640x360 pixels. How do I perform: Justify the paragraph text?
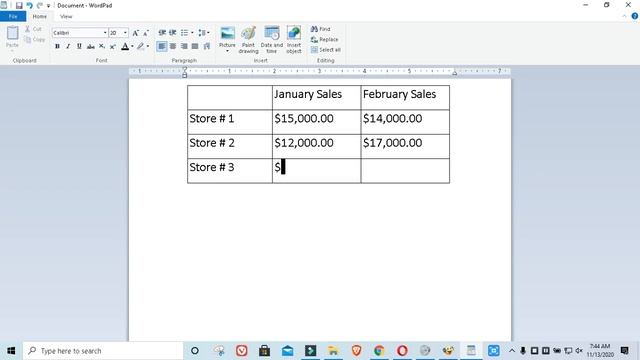coord(195,47)
